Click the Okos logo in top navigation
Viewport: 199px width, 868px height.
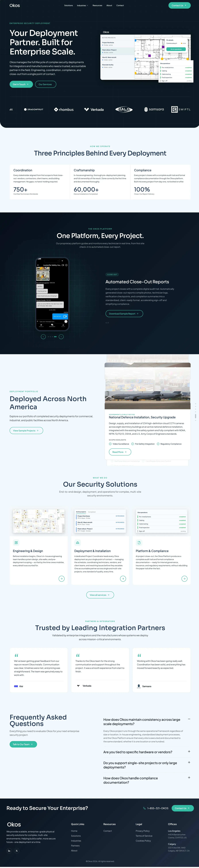14,5
